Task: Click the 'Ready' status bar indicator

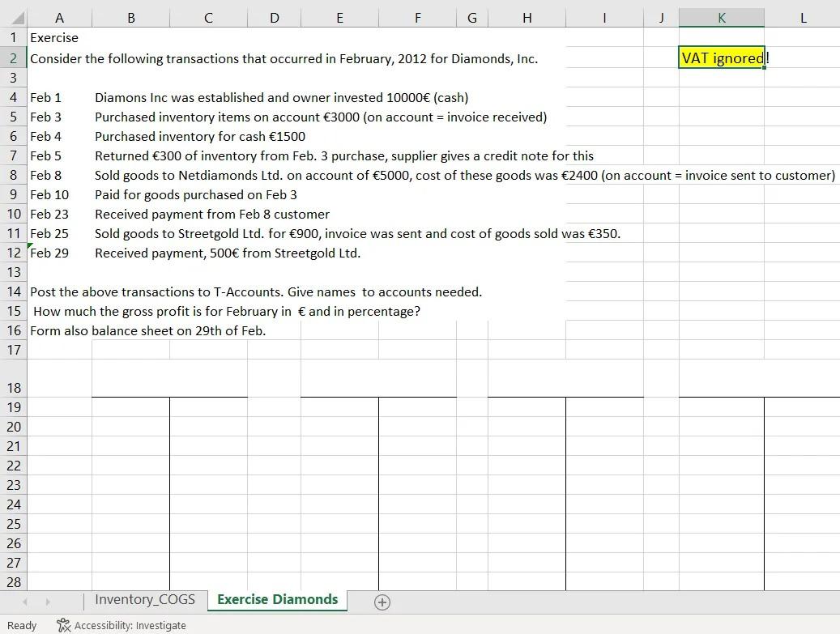Action: pyautogui.click(x=22, y=625)
